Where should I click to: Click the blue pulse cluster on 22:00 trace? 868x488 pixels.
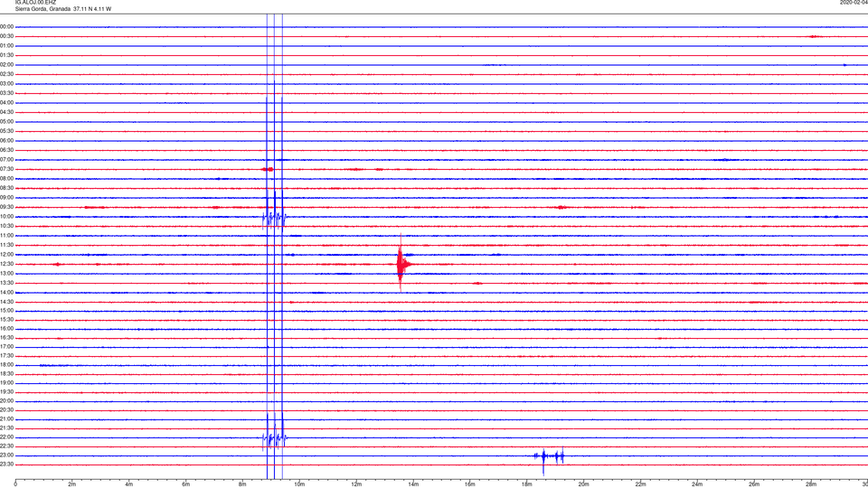275,440
